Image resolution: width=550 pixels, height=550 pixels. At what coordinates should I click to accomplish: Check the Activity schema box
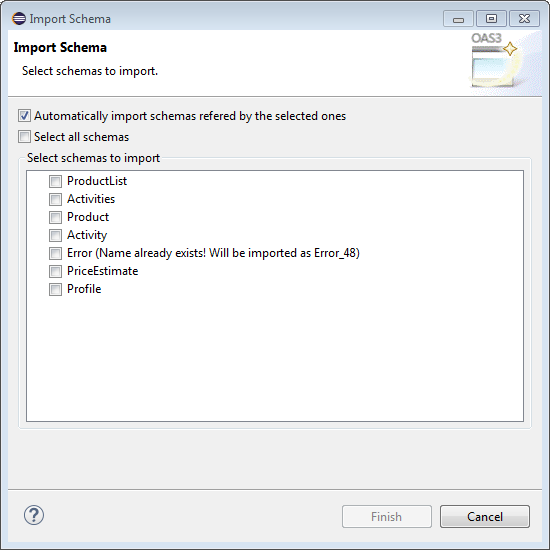[55, 235]
